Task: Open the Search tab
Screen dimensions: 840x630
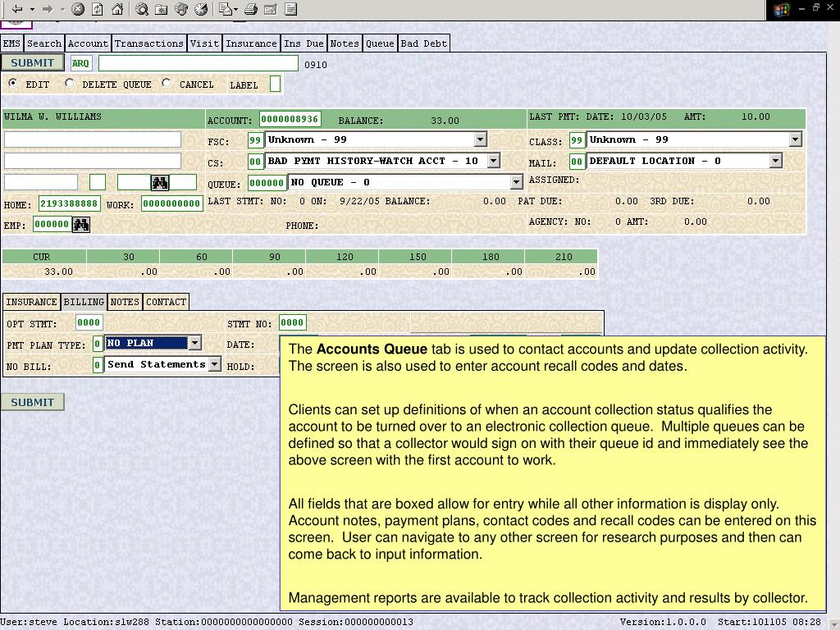Action: [x=44, y=43]
